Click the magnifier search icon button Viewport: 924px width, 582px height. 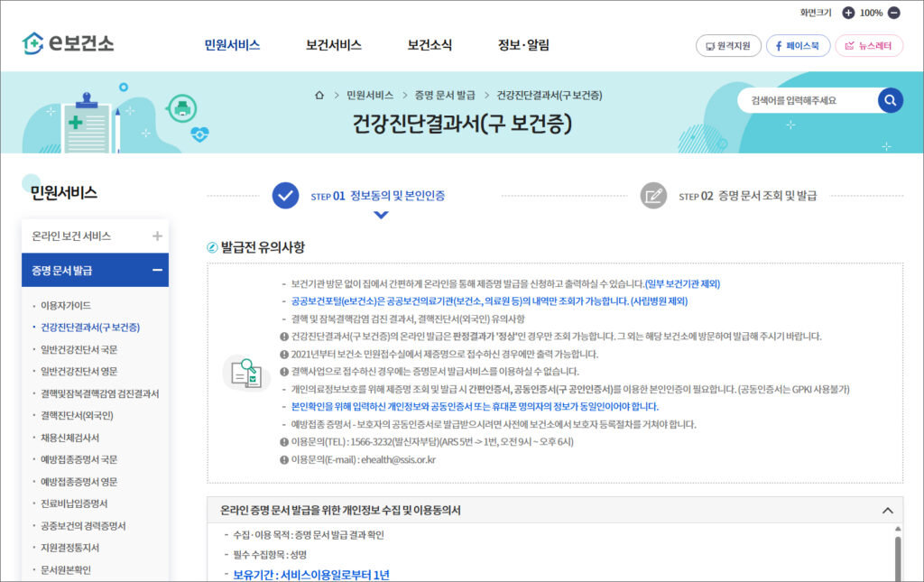click(890, 100)
